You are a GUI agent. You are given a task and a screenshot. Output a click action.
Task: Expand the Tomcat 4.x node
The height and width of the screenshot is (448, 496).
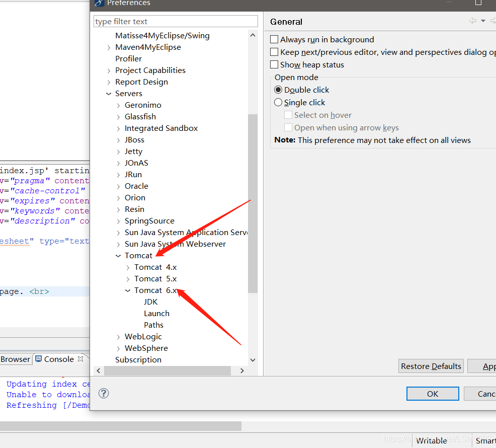pos(128,267)
